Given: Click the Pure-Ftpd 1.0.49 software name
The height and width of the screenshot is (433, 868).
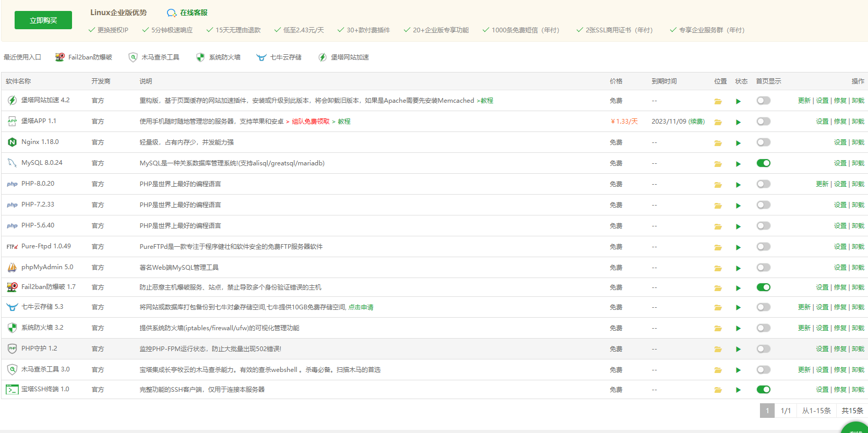Looking at the screenshot, I should point(46,246).
